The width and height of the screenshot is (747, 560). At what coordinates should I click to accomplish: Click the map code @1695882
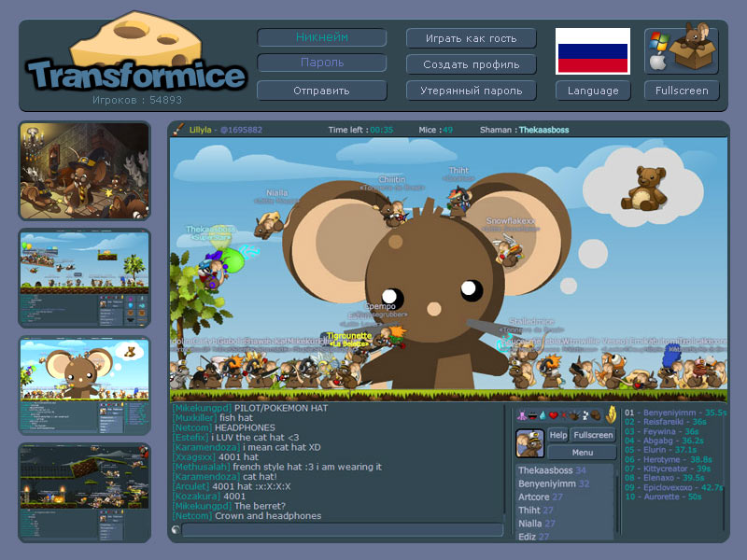(x=241, y=130)
